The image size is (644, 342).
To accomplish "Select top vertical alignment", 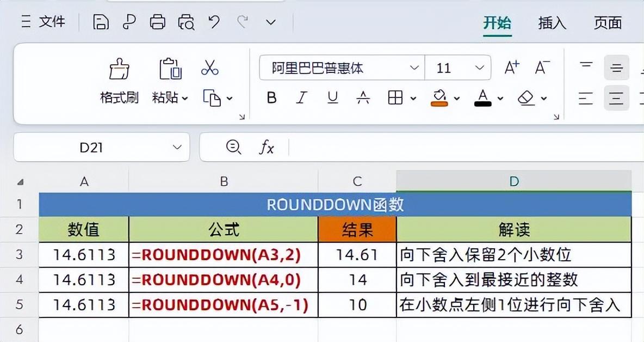I will coord(586,68).
